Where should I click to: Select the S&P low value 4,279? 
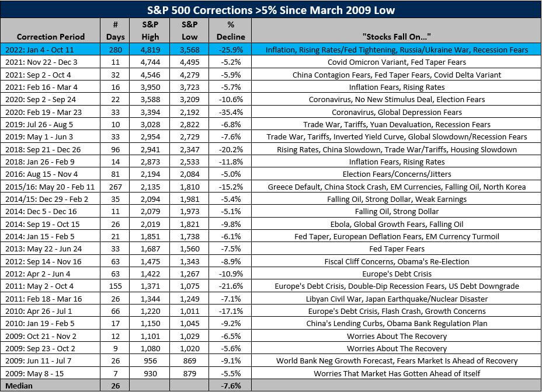point(189,75)
